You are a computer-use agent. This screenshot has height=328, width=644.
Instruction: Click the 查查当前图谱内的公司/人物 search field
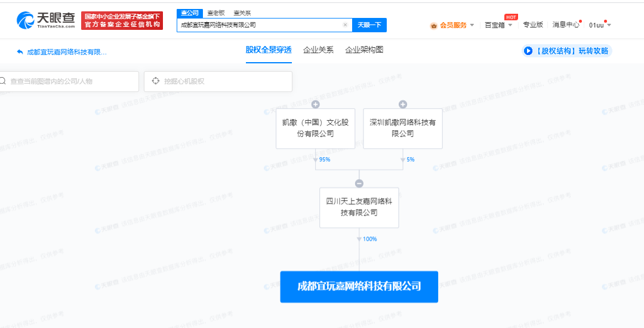(69, 81)
